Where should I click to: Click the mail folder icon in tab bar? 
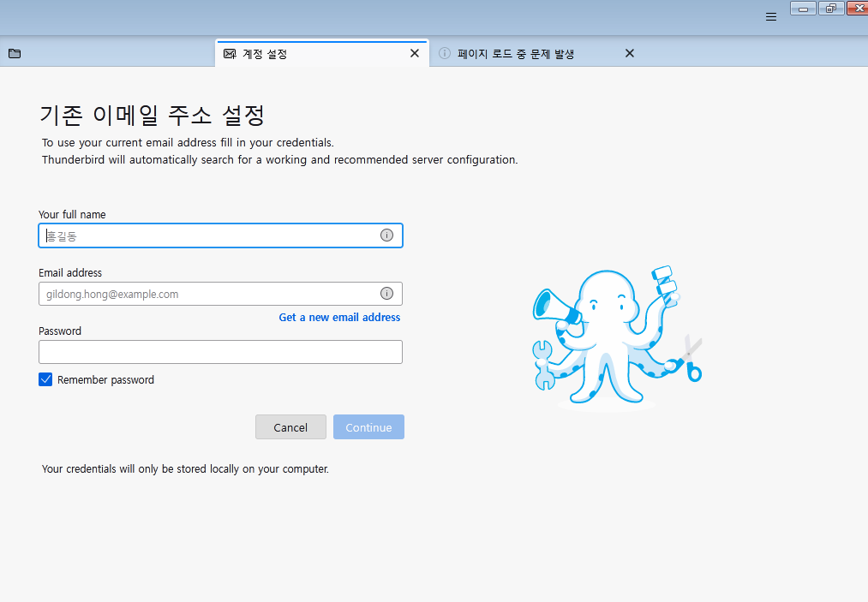click(x=15, y=54)
